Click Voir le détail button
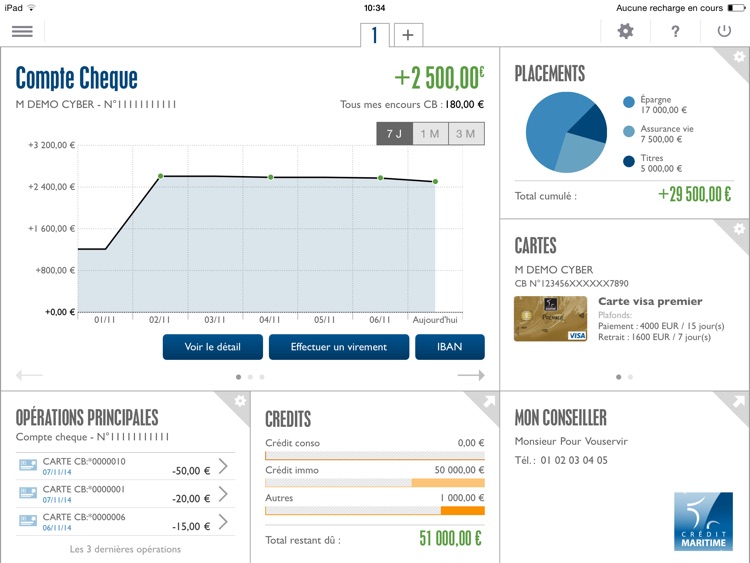Image resolution: width=750 pixels, height=563 pixels. pyautogui.click(x=212, y=347)
